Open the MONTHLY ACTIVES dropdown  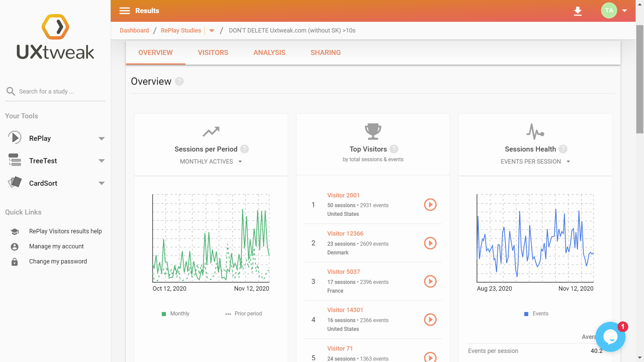coord(211,162)
